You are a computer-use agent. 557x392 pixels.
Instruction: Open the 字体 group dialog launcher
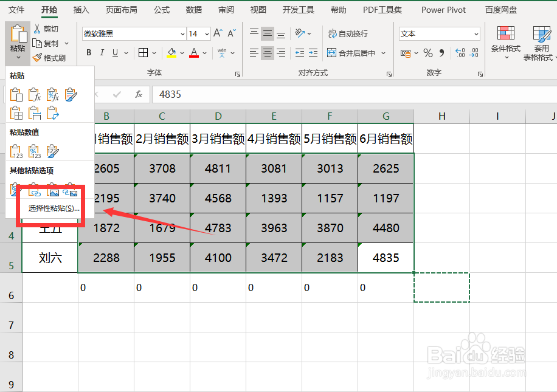[238, 74]
